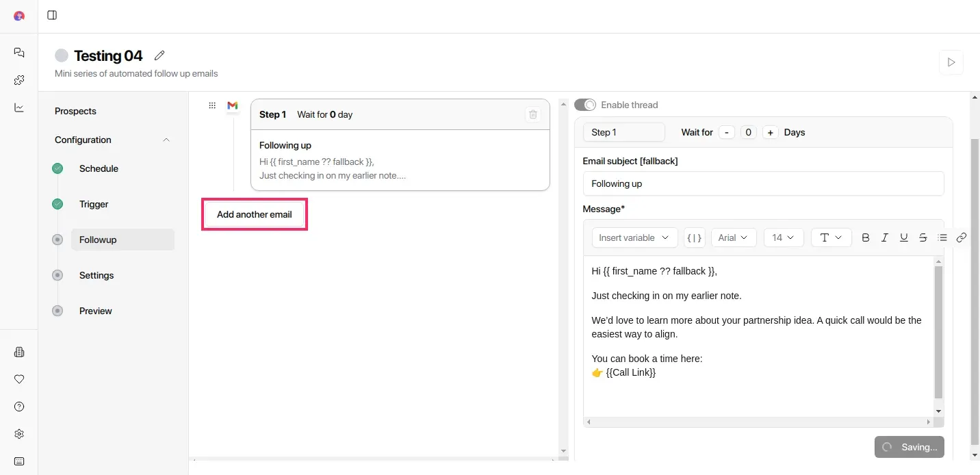
Task: Open the Insert variable dropdown
Action: point(634,237)
